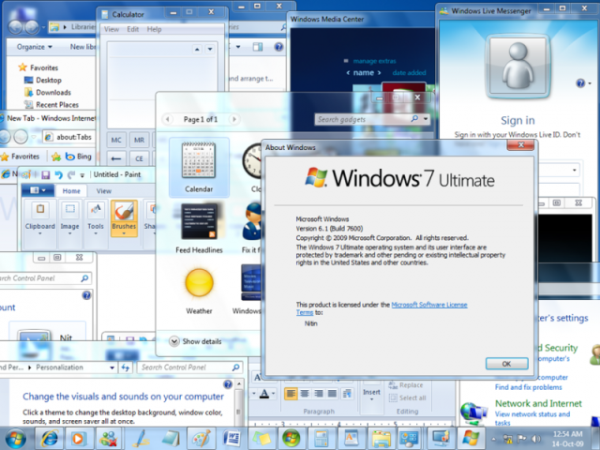Viewport: 600px width, 450px height.
Task: Toggle left alignment in WordPad
Action: pyautogui.click(x=290, y=393)
